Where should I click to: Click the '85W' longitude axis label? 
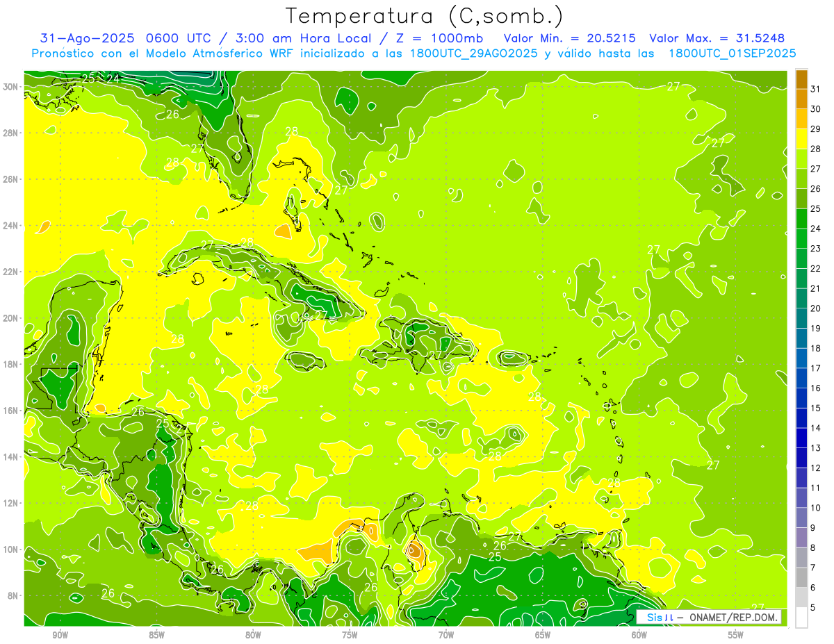tap(156, 635)
